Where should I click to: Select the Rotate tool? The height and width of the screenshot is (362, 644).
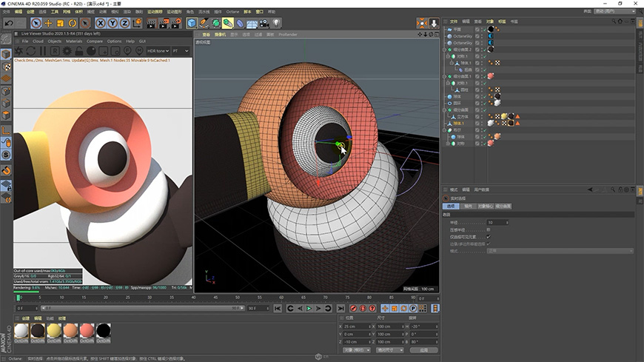point(73,24)
